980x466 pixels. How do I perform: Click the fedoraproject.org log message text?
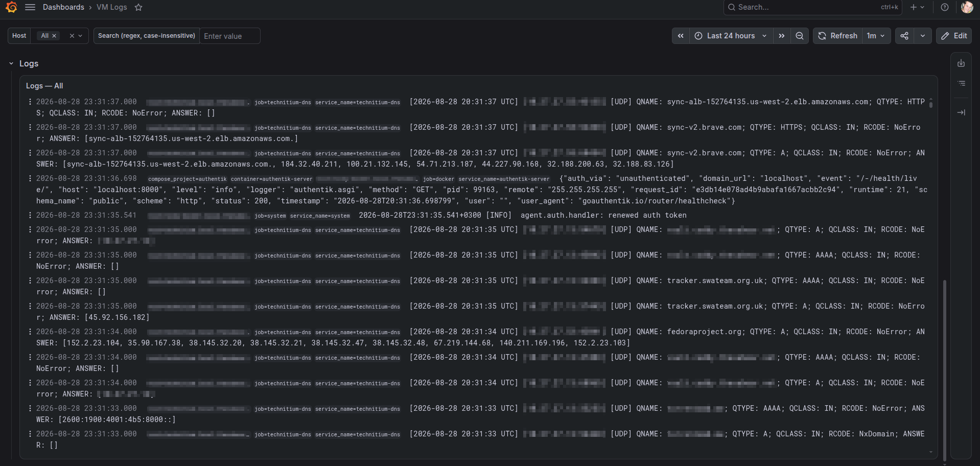[x=480, y=337]
